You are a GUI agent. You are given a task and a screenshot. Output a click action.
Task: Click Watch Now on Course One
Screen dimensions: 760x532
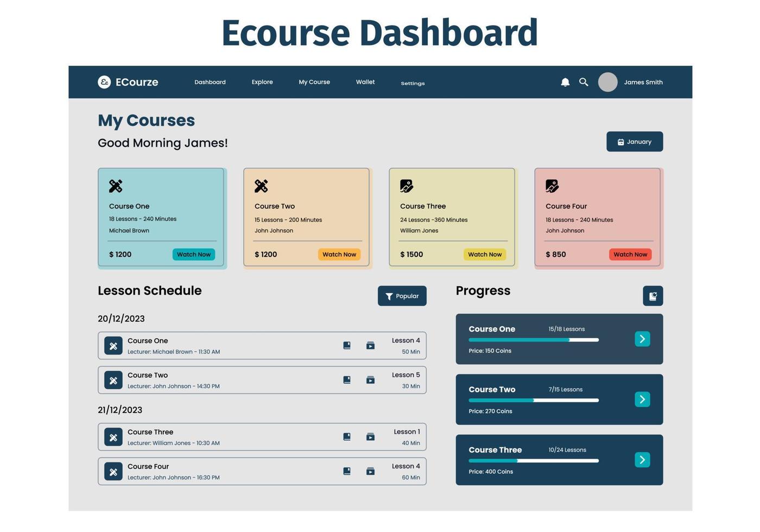[194, 254]
